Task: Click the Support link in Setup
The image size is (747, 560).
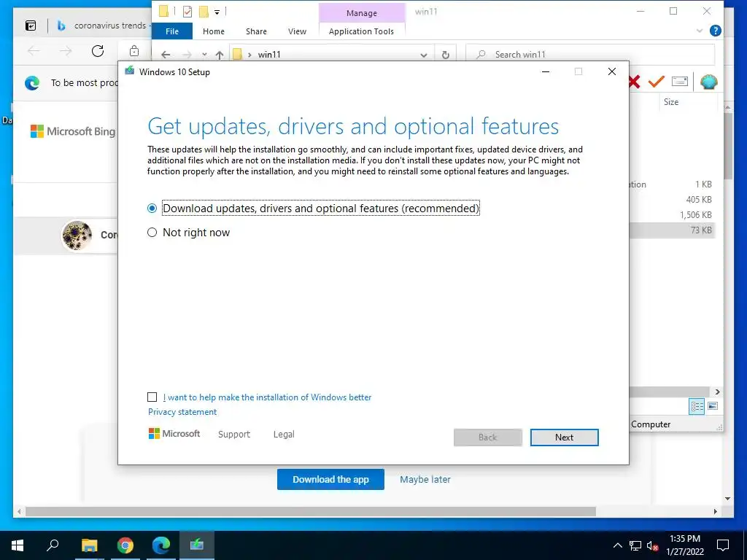Action: click(234, 435)
